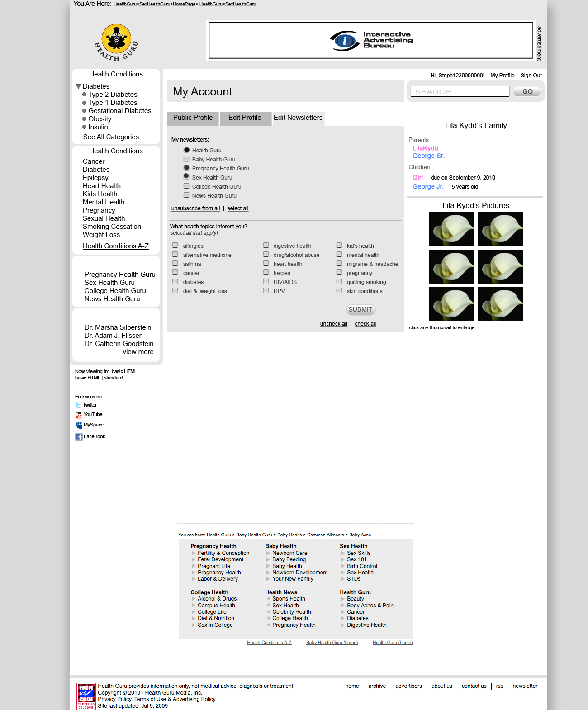Check the quitting smoking topic box

(x=339, y=281)
